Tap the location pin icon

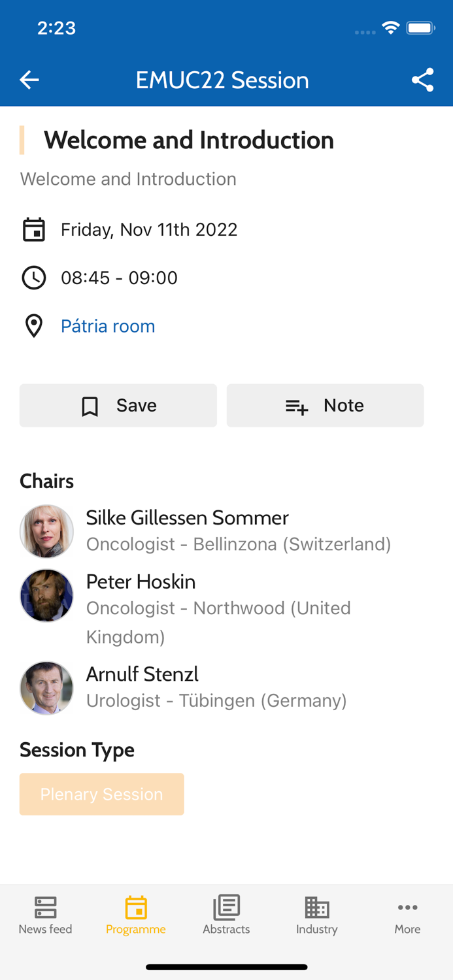point(34,326)
